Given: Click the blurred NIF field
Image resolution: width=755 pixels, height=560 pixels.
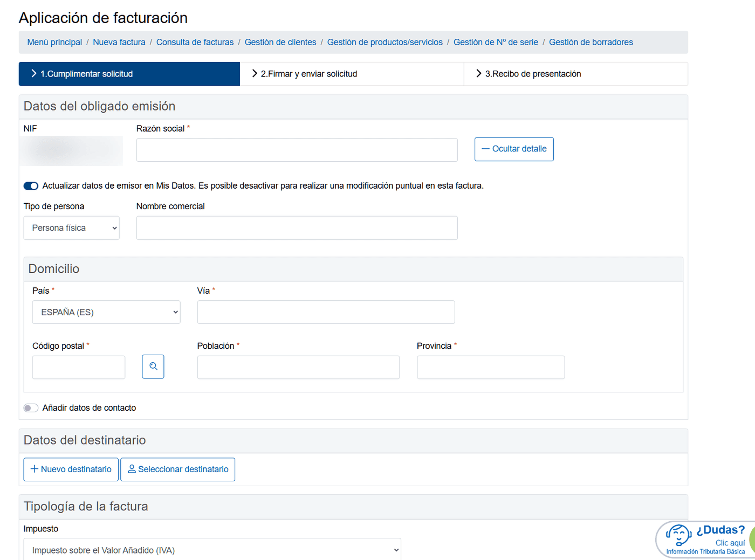Looking at the screenshot, I should [71, 151].
